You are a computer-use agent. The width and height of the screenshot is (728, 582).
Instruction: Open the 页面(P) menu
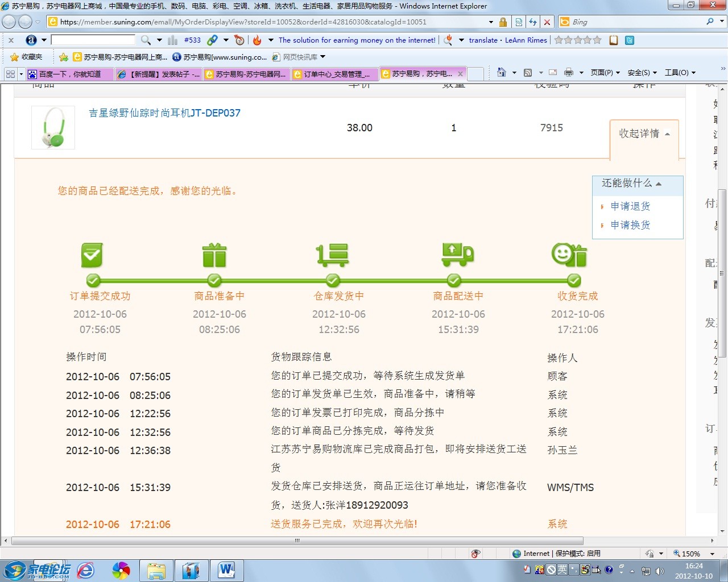(605, 73)
